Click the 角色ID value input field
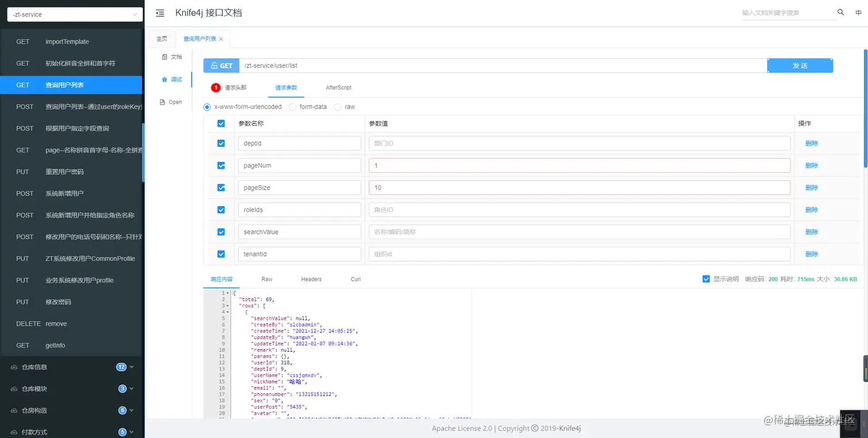 click(x=580, y=210)
